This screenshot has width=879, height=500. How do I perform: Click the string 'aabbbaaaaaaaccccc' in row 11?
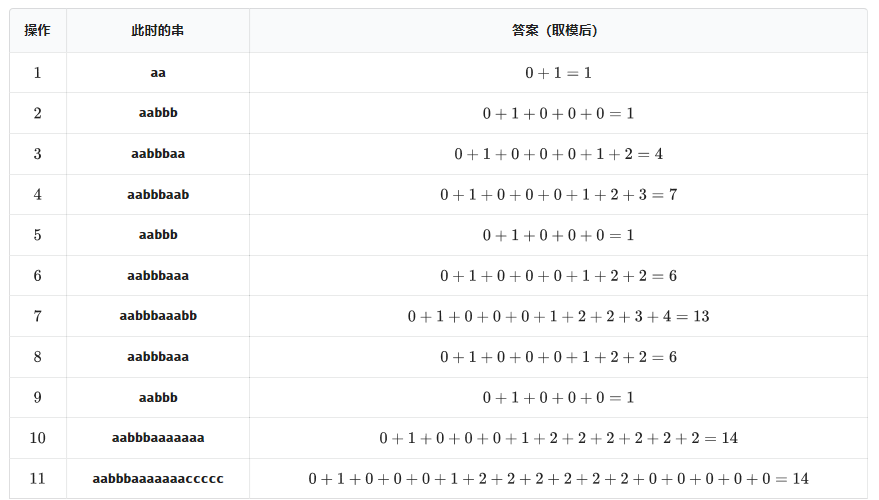click(x=158, y=479)
